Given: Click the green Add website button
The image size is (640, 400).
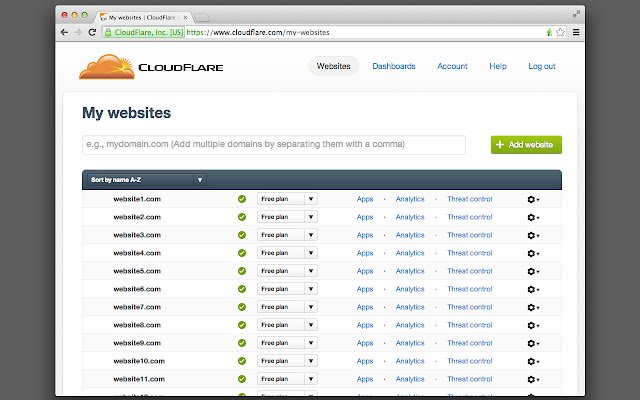Looking at the screenshot, I should point(526,145).
